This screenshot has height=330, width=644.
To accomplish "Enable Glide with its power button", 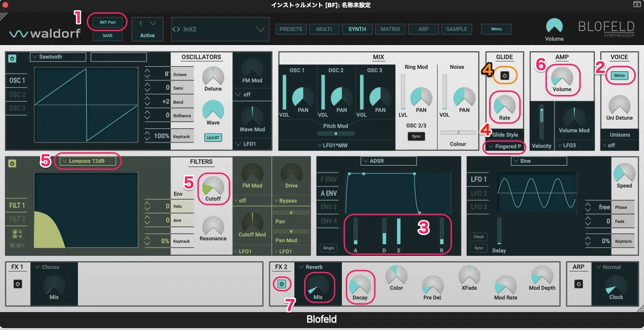I will click(504, 76).
